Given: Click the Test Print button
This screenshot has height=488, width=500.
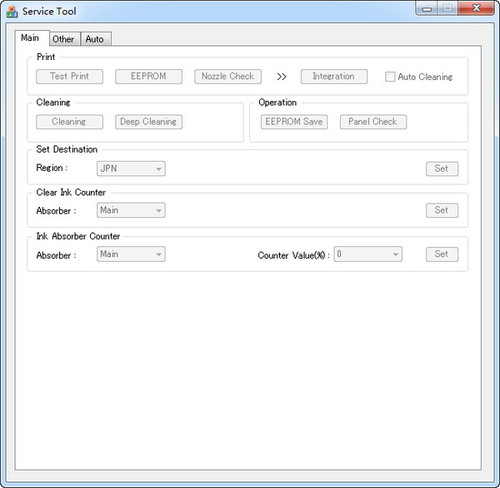Looking at the screenshot, I should [x=69, y=76].
